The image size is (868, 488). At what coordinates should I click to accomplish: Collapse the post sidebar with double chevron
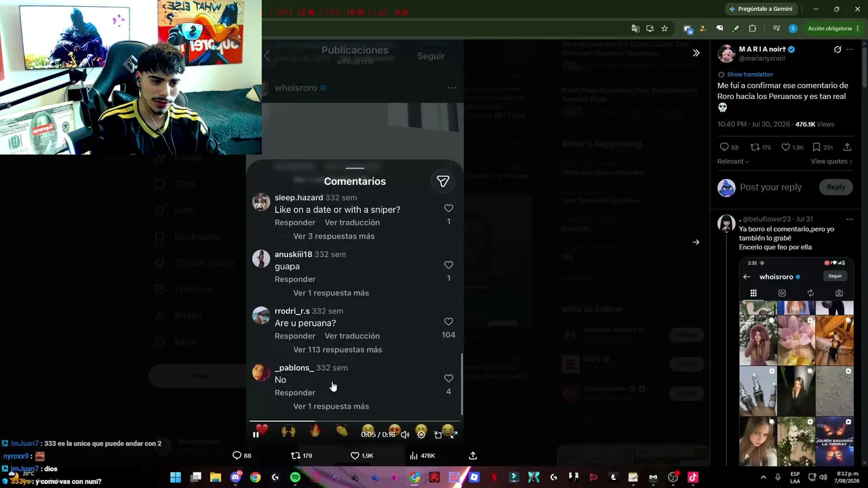(x=696, y=53)
